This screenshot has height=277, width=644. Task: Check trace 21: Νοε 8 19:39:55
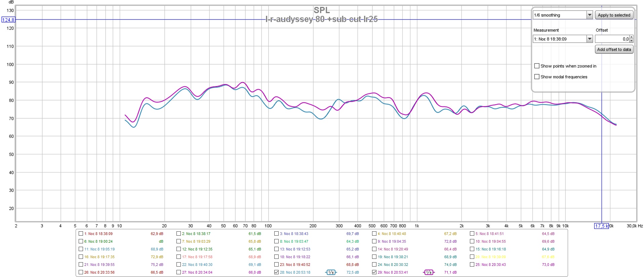point(81,265)
